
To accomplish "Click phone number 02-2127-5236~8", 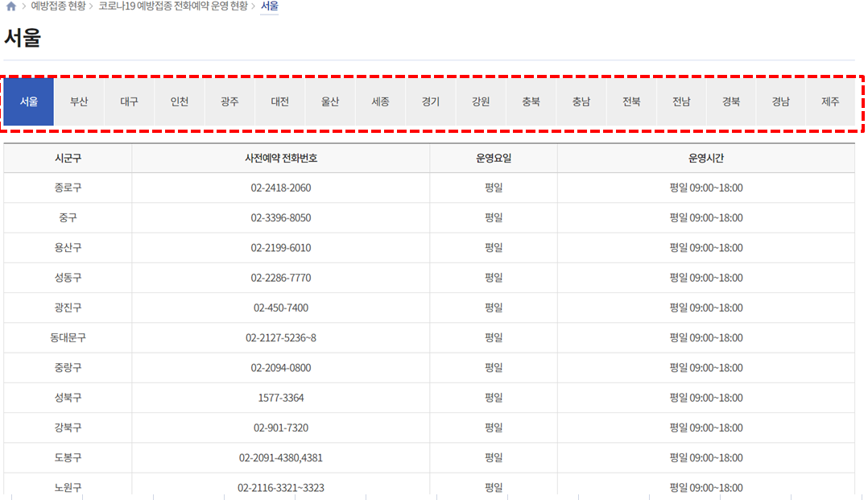I will coord(281,338).
